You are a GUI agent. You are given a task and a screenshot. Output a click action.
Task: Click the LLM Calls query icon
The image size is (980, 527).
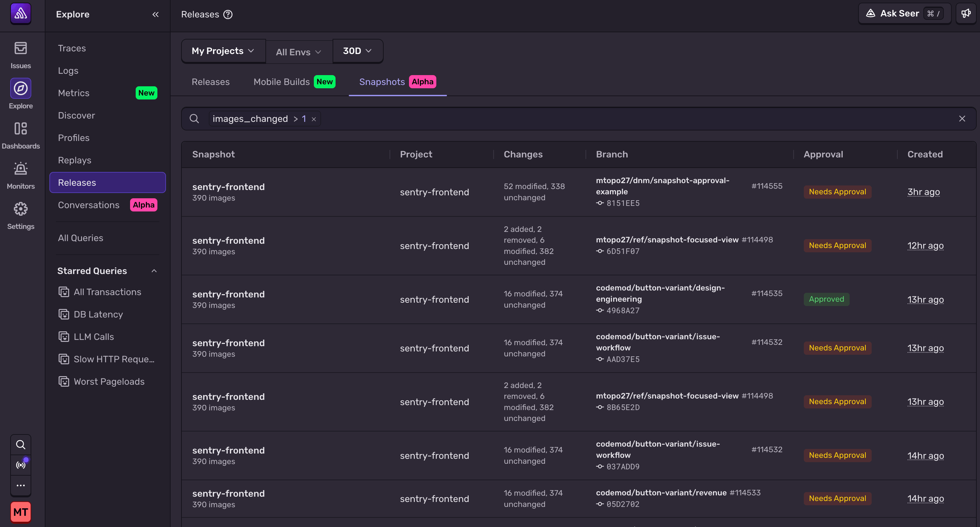coord(64,337)
